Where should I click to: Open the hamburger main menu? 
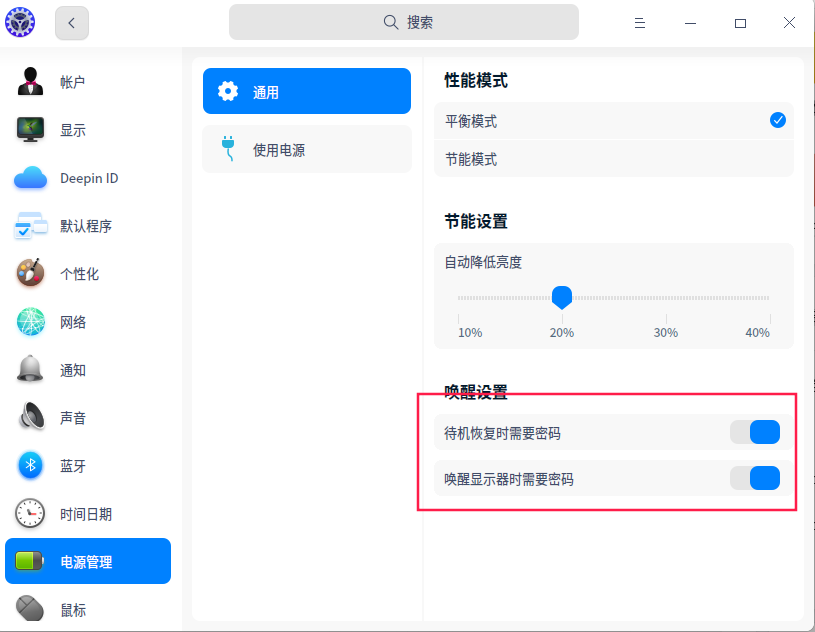coord(640,23)
